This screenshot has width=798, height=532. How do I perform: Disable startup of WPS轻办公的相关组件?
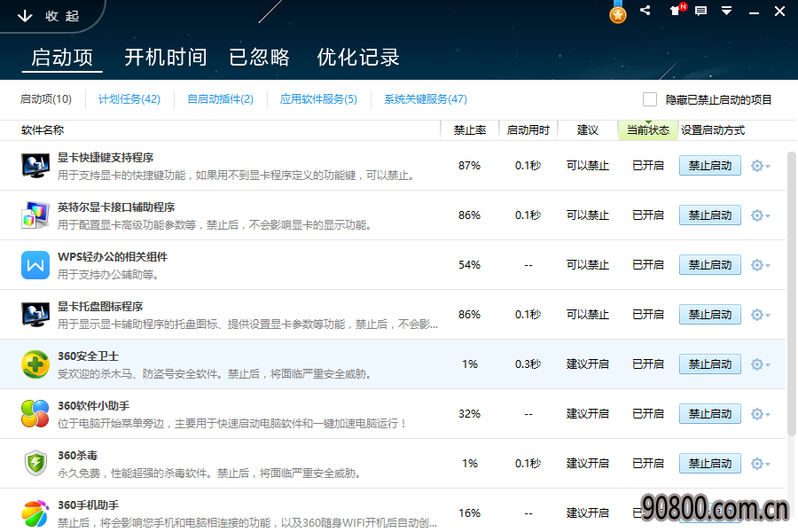click(x=710, y=265)
